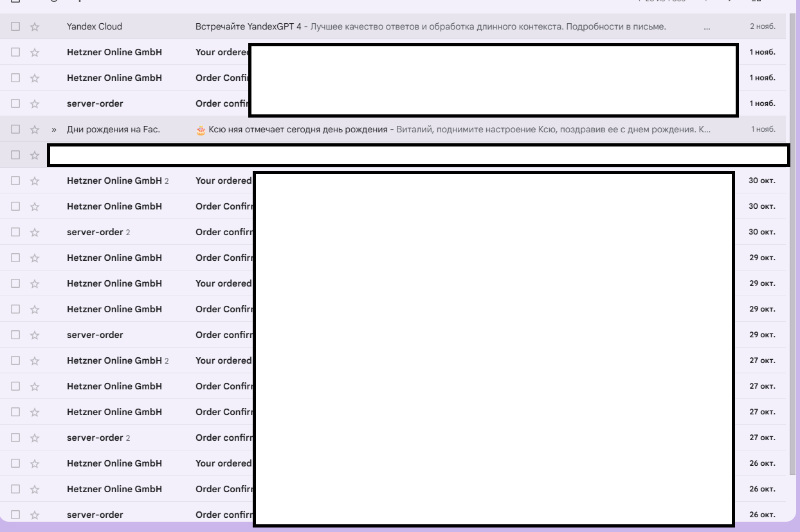The height and width of the screenshot is (532, 800).
Task: Star the Hetzner 'Order Confirm' email dated 30 окт.
Action: pos(35,206)
